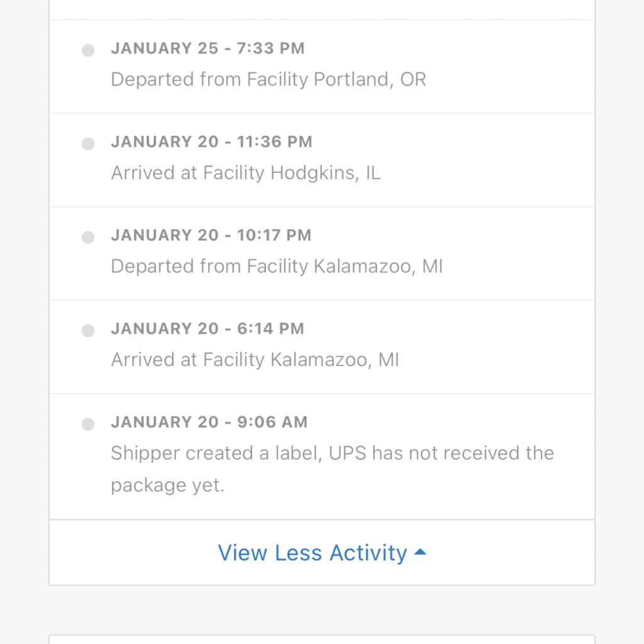This screenshot has width=644, height=644.
Task: Click the dot beside January 20 6:14 PM
Action: (88, 331)
